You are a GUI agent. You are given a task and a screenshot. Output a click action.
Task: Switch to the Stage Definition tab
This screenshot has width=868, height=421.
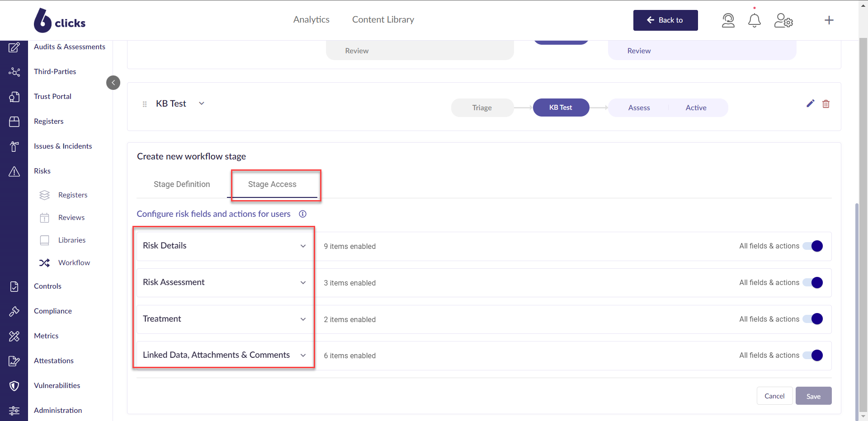point(181,184)
